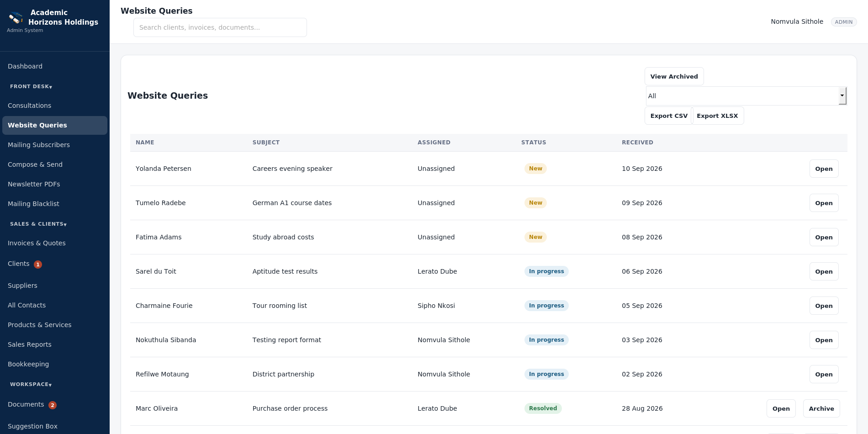
Task: Archive the Marc Oliveira query
Action: [x=821, y=408]
